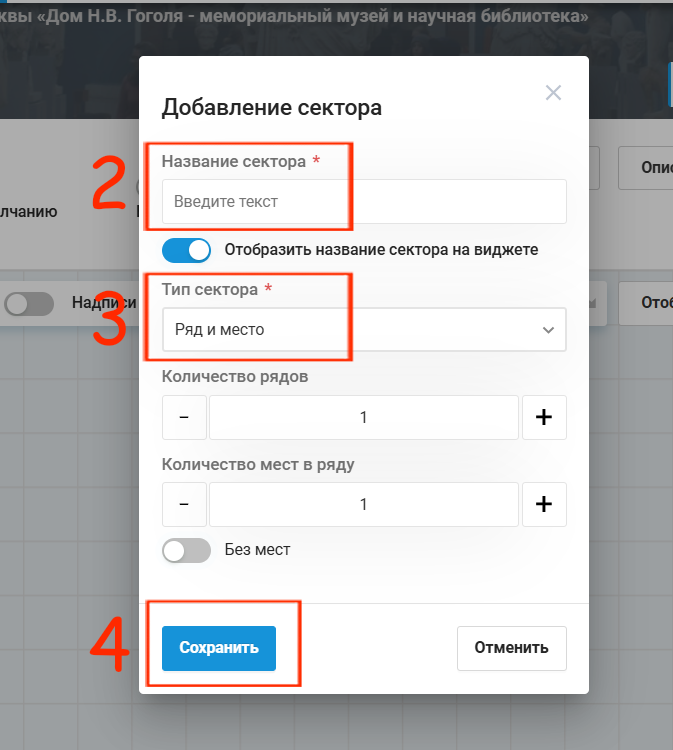Click the Сохранить button
Image resolution: width=673 pixels, height=750 pixels.
click(219, 648)
